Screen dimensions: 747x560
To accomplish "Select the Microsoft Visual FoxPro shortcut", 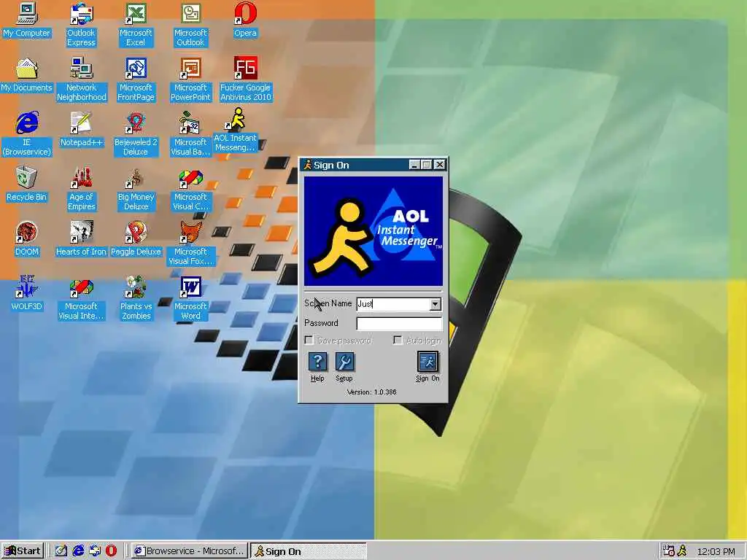I will pos(190,243).
